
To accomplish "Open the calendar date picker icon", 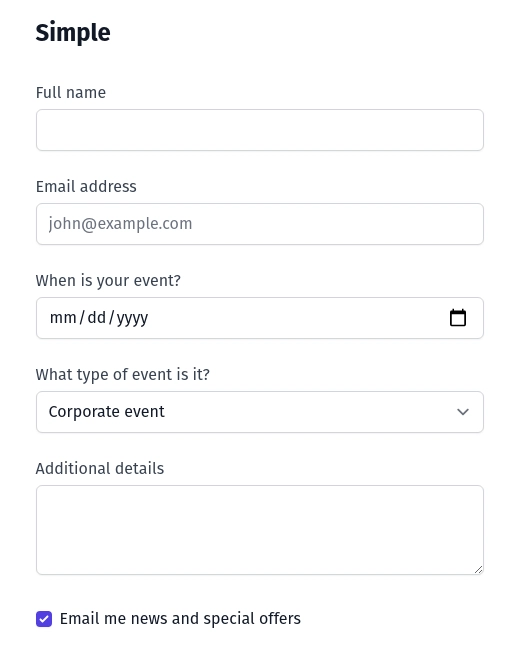I will coord(458,318).
